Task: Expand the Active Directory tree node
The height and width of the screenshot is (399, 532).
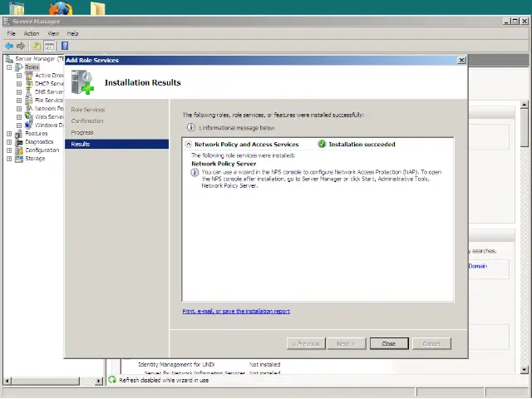Action: (x=19, y=76)
